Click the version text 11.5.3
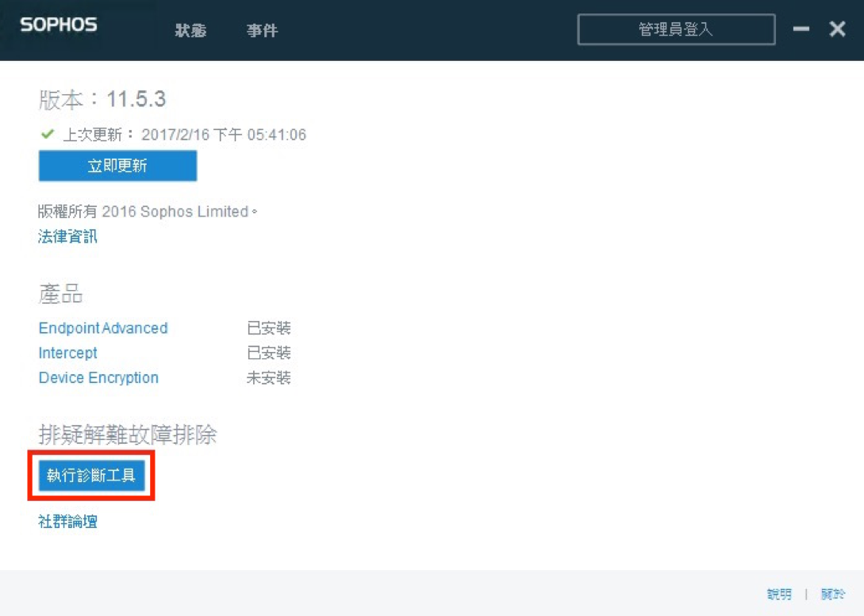The image size is (864, 616). coord(136,100)
